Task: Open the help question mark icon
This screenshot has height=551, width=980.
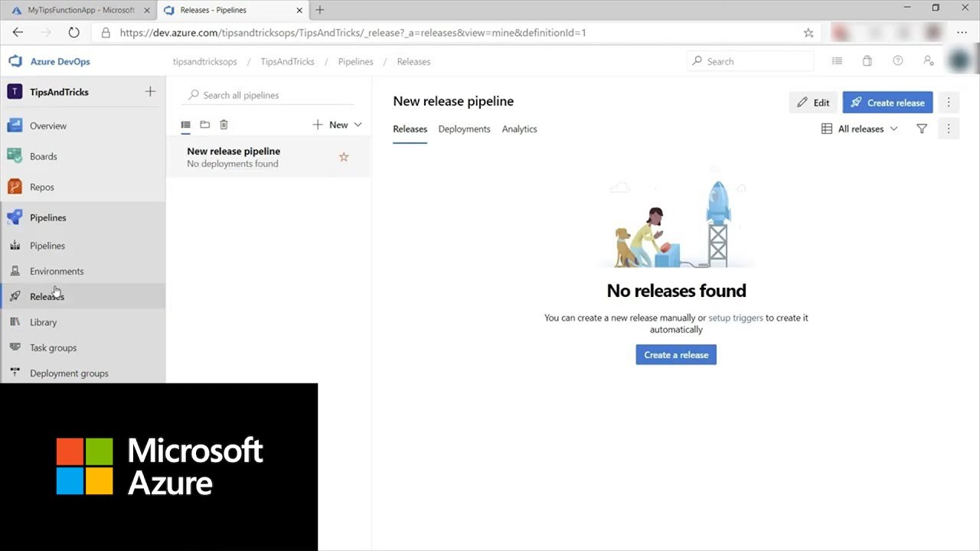Action: pos(898,61)
